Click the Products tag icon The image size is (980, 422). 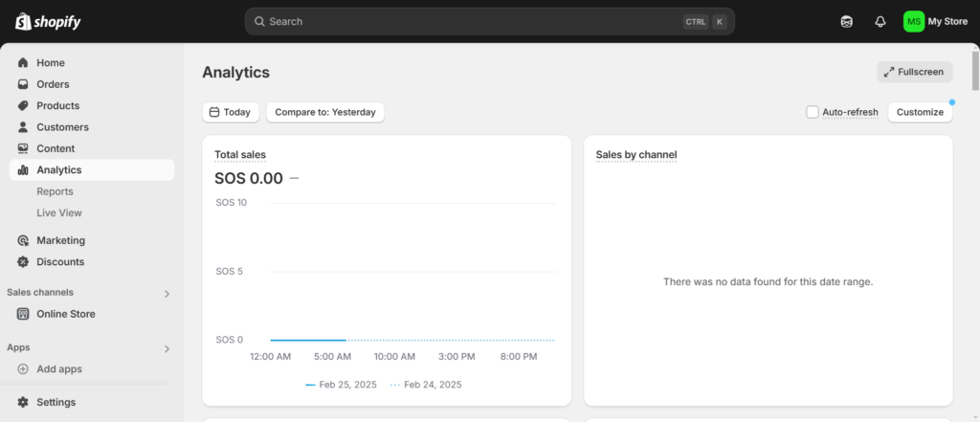coord(23,105)
